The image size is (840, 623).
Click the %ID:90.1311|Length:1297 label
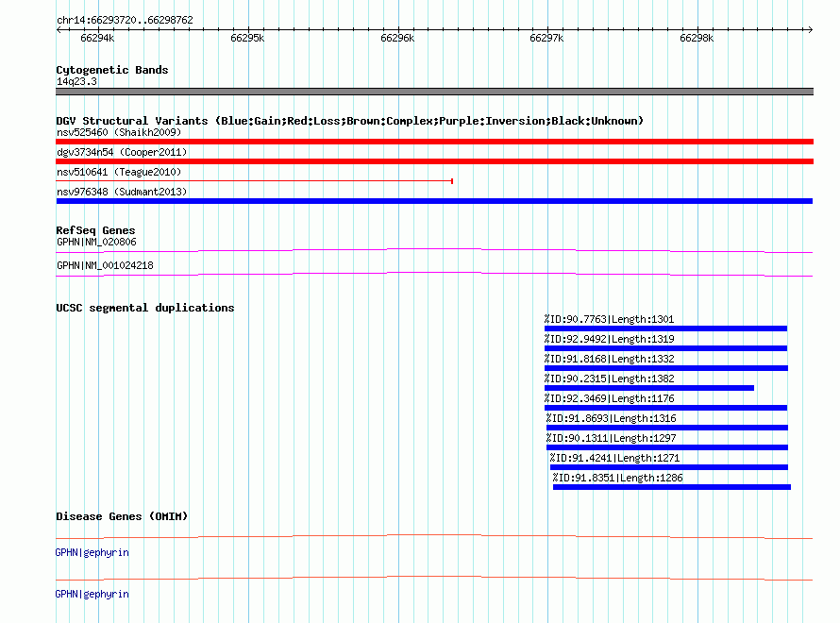click(x=612, y=438)
